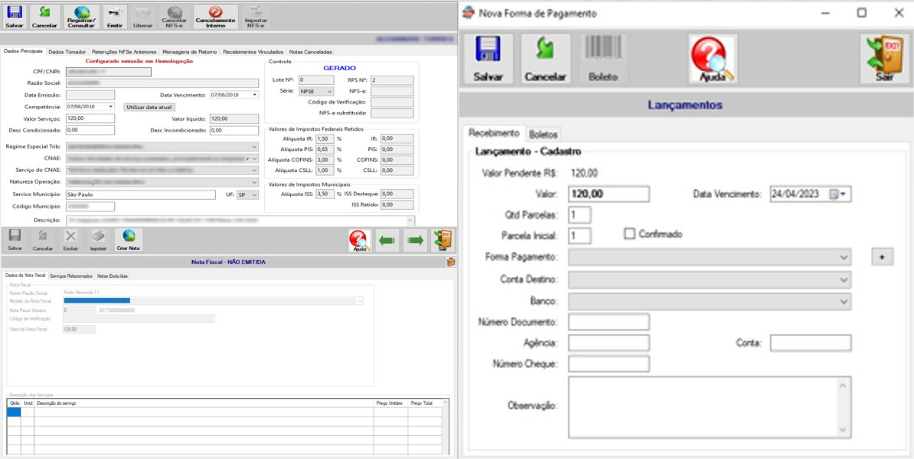Click the plus button beside Forma Pagamento
This screenshot has width=914, height=459.
(883, 257)
